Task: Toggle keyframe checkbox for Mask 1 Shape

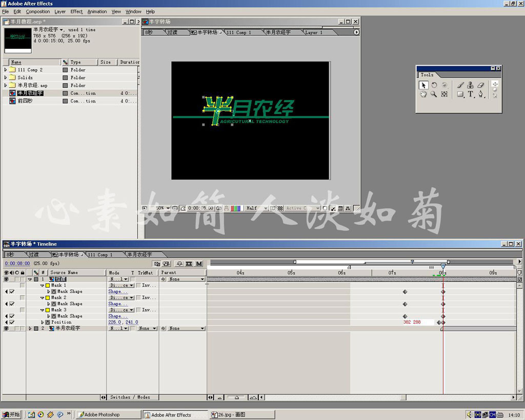Action: pos(12,291)
